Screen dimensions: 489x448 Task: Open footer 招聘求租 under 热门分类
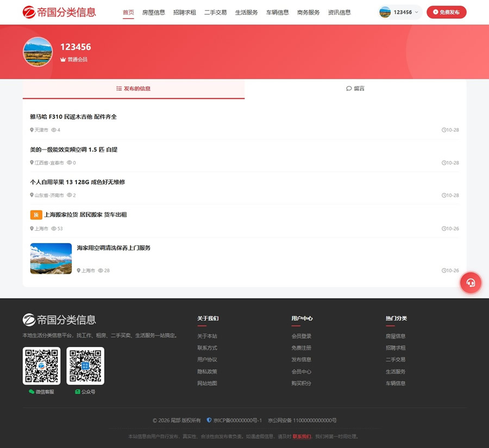[x=396, y=348]
